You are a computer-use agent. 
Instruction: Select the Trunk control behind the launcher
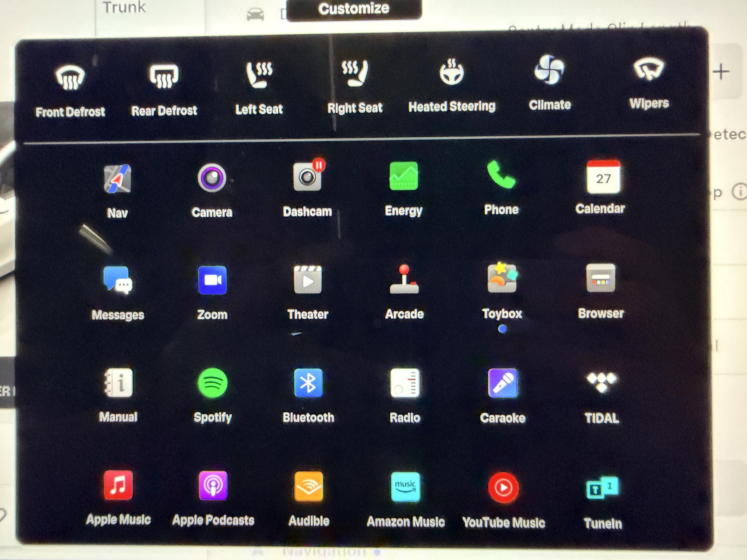(x=124, y=7)
